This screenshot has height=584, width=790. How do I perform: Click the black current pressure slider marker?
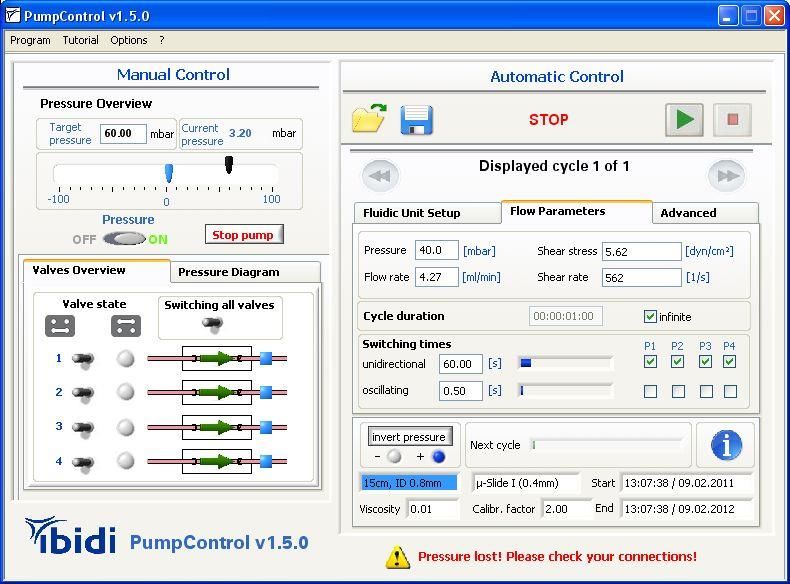[x=229, y=164]
